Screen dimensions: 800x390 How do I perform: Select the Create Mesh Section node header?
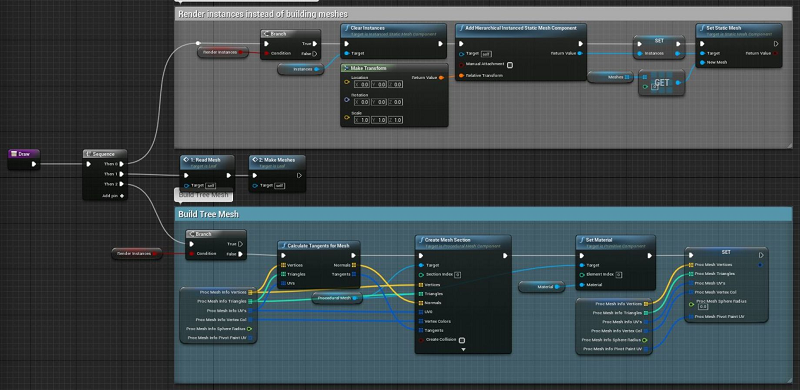coord(463,241)
